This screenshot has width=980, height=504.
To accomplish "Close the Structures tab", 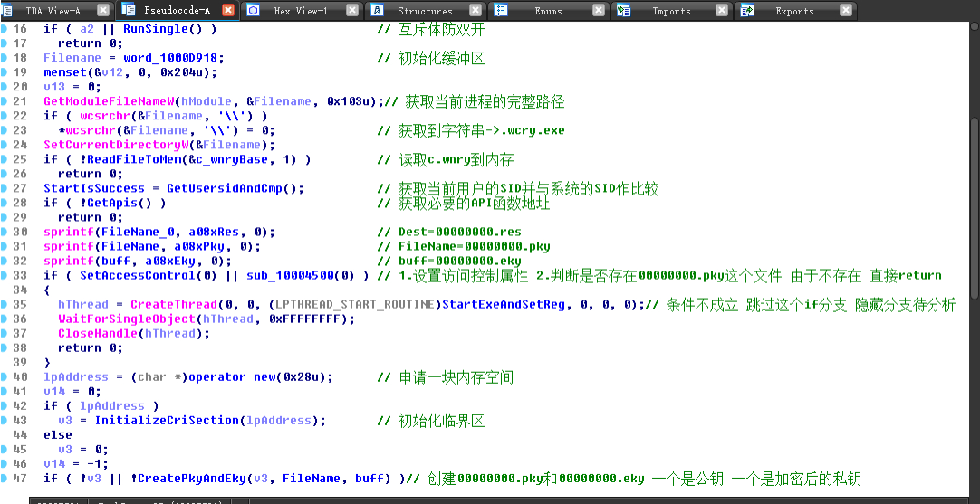I will pos(476,10).
